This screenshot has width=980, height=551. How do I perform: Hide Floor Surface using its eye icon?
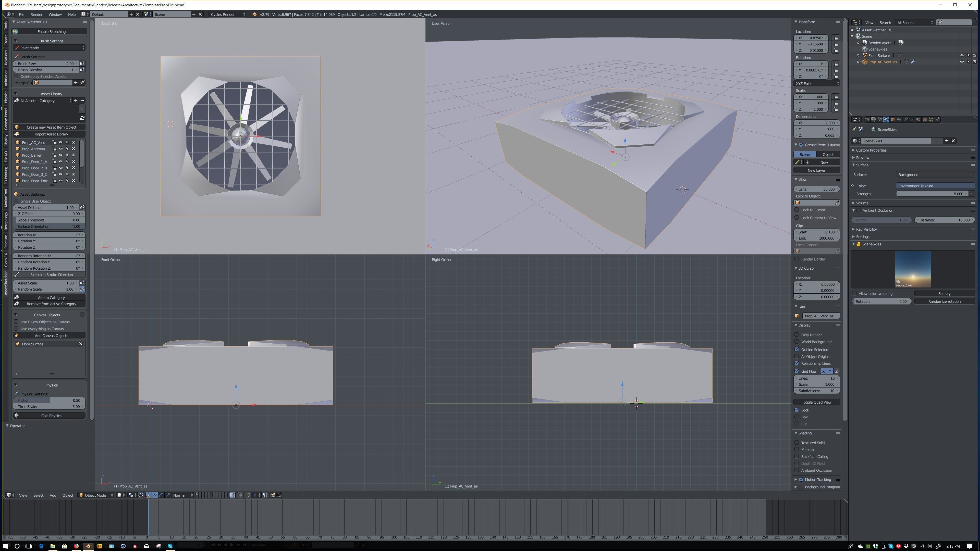962,56
